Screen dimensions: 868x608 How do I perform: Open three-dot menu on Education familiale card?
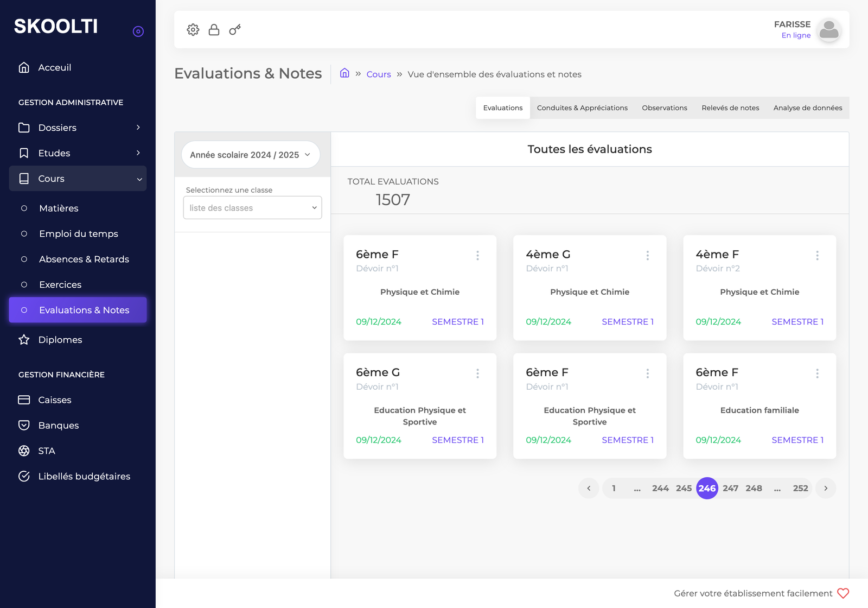(817, 373)
